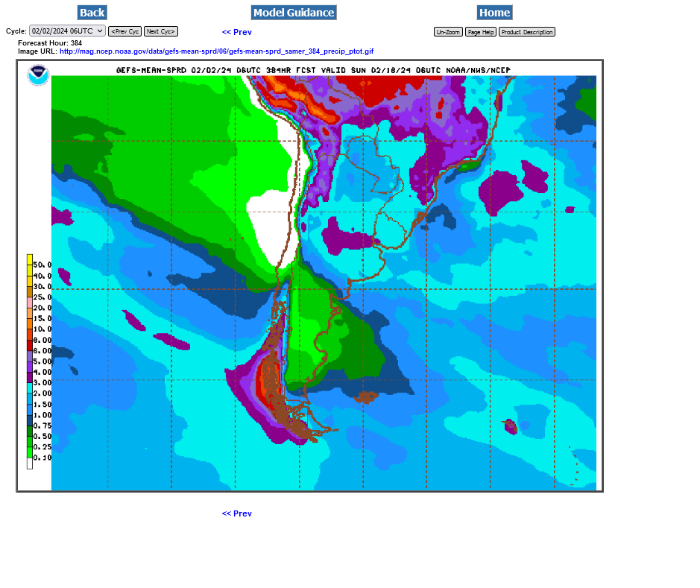Click the GEFS precipitation forecast map image
Image resolution: width=700 pixels, height=588 pixels.
tap(310, 276)
